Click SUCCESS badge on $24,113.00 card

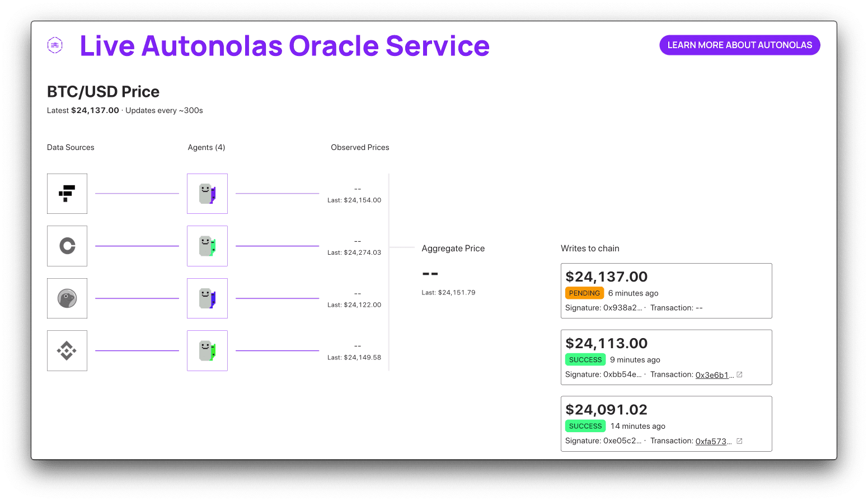point(585,359)
